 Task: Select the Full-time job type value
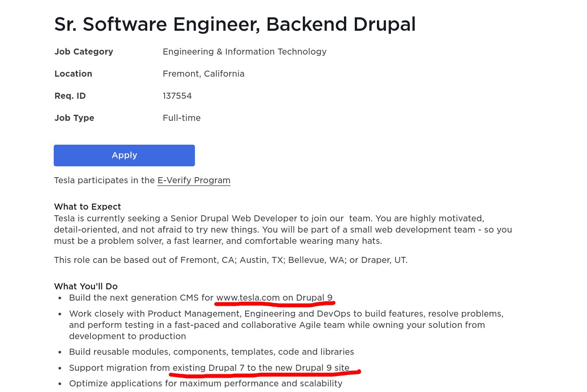pyautogui.click(x=182, y=118)
